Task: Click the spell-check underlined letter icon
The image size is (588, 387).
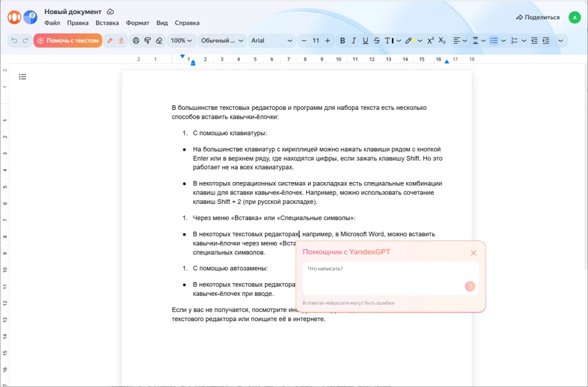Action: coord(121,41)
